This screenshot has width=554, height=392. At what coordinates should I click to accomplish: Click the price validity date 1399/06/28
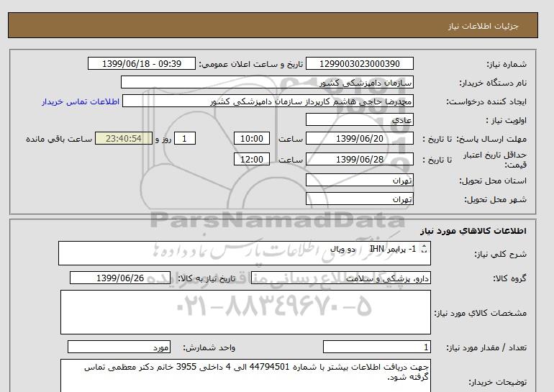pos(359,159)
